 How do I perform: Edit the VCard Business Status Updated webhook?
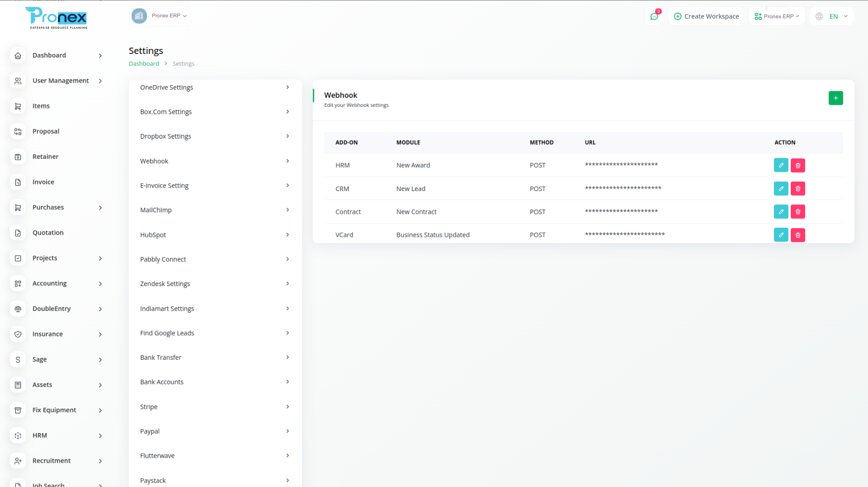click(781, 235)
